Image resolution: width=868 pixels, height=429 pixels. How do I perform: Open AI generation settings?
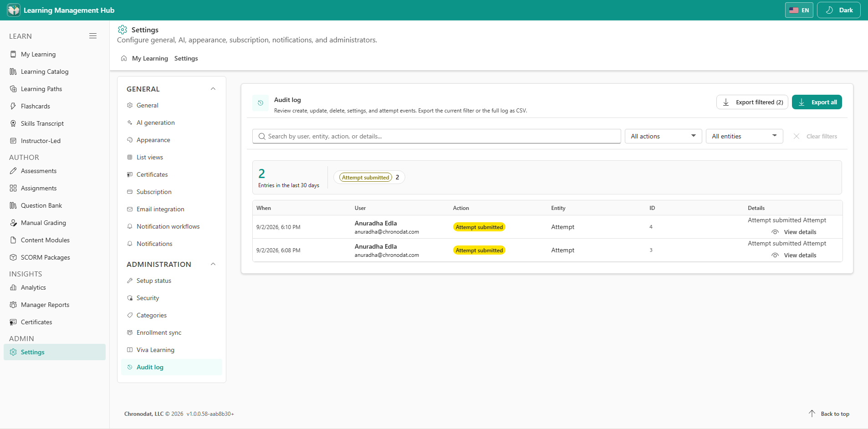click(x=171, y=123)
